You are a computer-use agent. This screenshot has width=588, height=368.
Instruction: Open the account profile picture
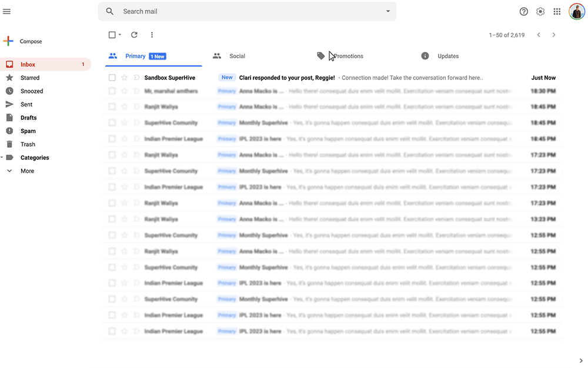tap(576, 11)
